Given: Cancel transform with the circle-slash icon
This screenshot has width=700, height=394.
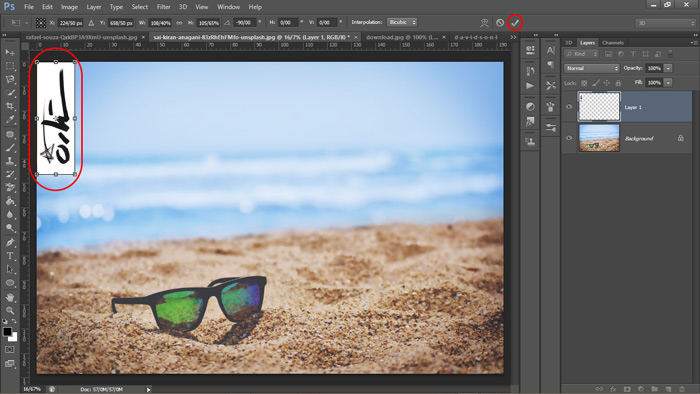Looking at the screenshot, I should [500, 23].
